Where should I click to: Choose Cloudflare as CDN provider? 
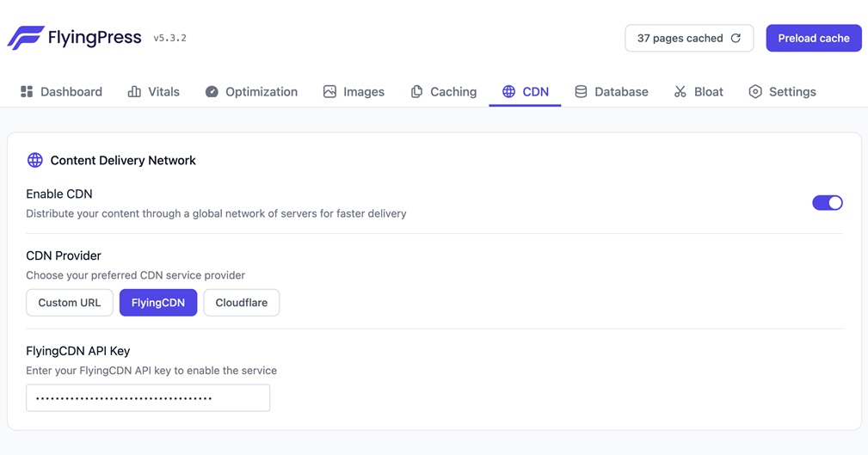coord(242,302)
